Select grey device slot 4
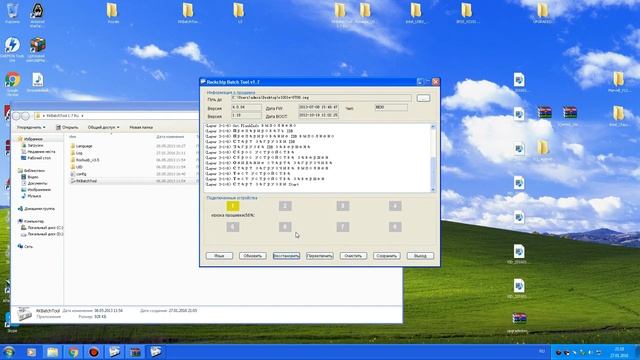 point(395,206)
